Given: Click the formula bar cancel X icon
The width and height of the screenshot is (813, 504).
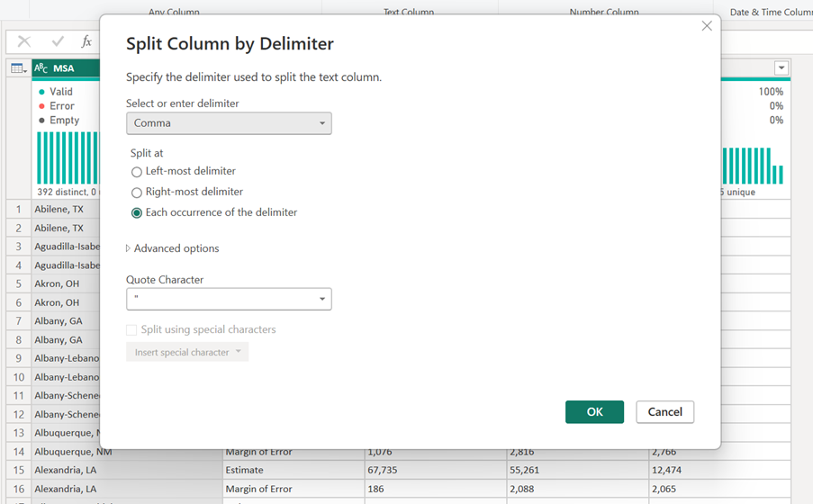Looking at the screenshot, I should pyautogui.click(x=23, y=41).
